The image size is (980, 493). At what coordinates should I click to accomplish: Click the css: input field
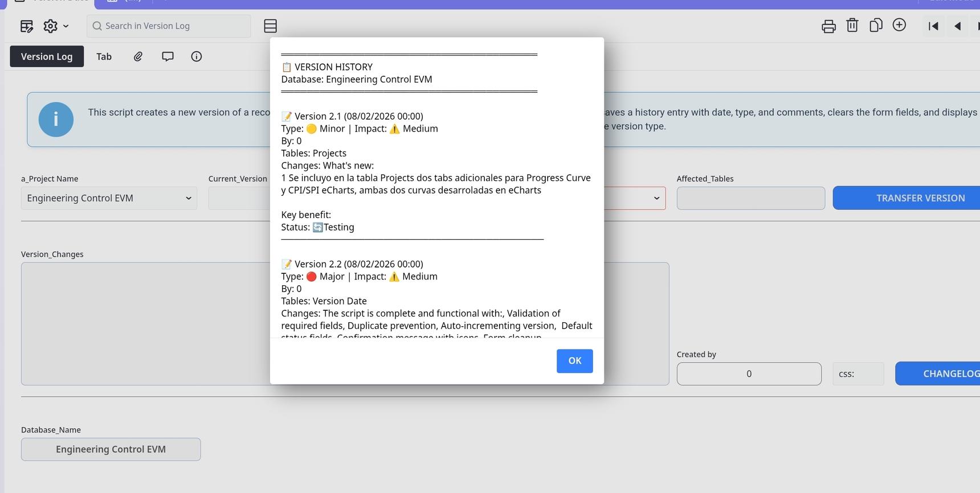point(858,373)
